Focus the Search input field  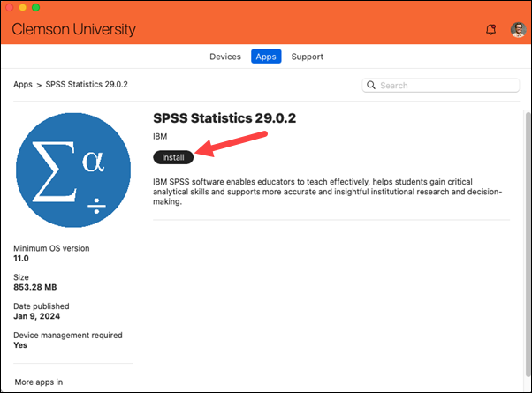click(x=441, y=85)
